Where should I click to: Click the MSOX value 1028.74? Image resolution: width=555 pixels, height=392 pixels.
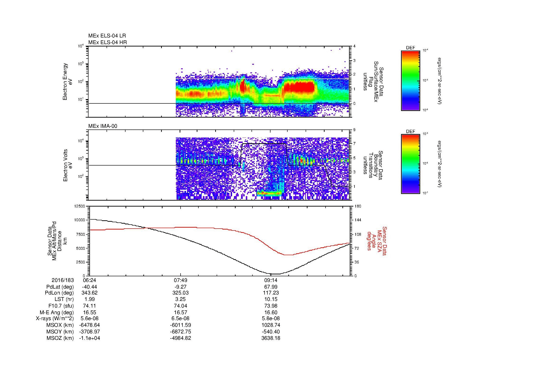point(271,325)
